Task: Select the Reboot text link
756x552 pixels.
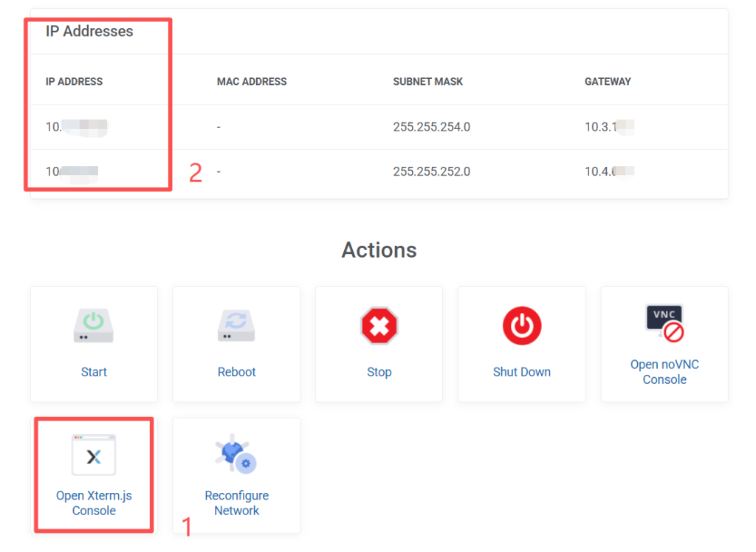Action: (236, 372)
